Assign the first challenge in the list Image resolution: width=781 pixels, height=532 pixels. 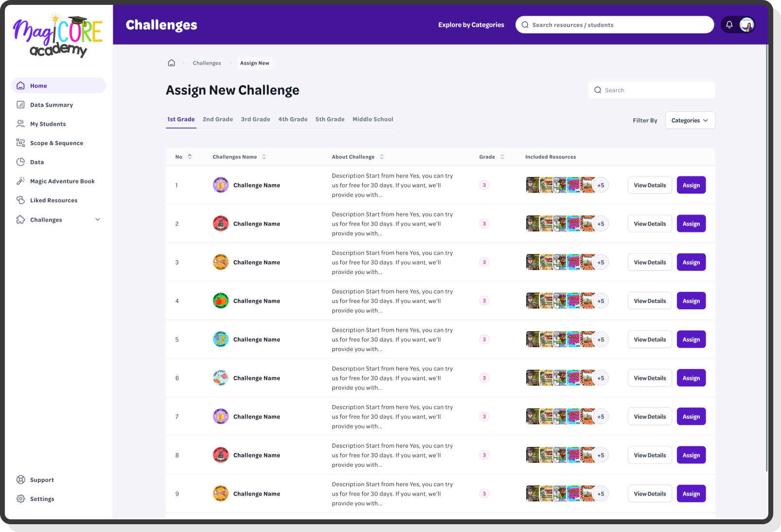(691, 185)
